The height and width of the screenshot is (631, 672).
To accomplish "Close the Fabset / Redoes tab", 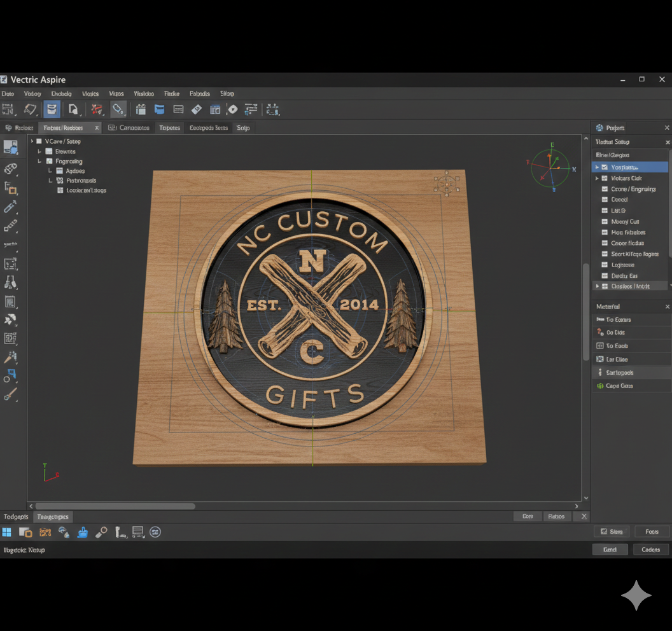I will (97, 128).
